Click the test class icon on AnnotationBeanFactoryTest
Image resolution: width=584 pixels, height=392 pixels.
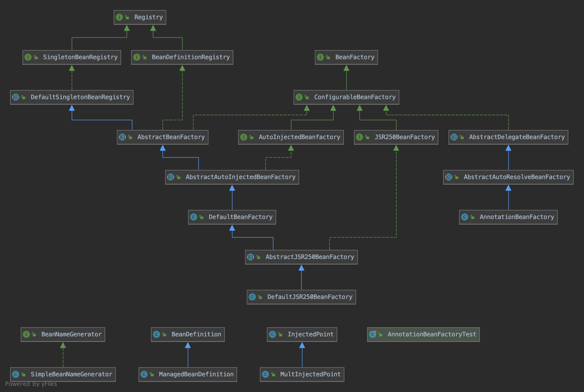click(x=373, y=334)
